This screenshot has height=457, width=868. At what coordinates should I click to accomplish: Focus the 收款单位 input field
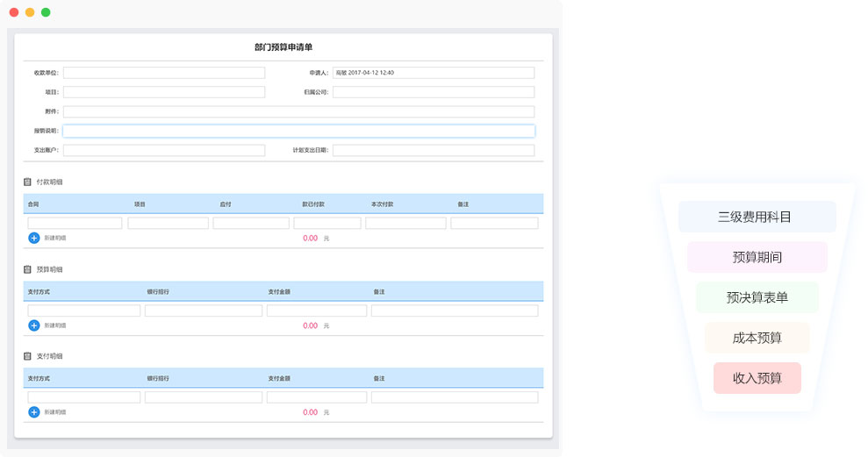coord(163,73)
